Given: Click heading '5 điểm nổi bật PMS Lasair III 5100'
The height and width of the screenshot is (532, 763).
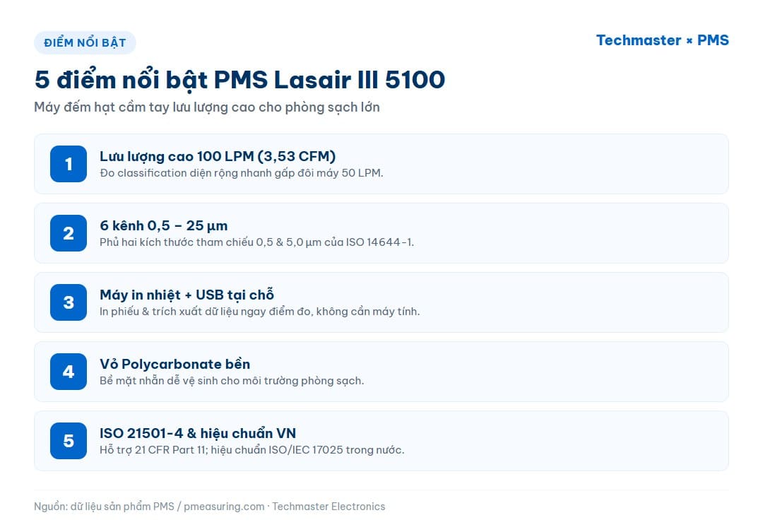Looking at the screenshot, I should point(239,79).
